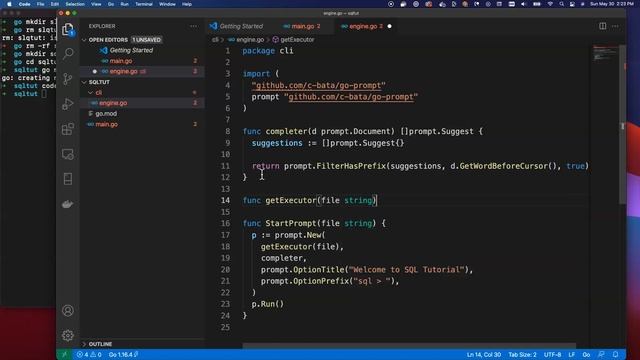The height and width of the screenshot is (360, 640).
Task: Open engine.go breadcrumb dropdown
Action: pyautogui.click(x=246, y=40)
